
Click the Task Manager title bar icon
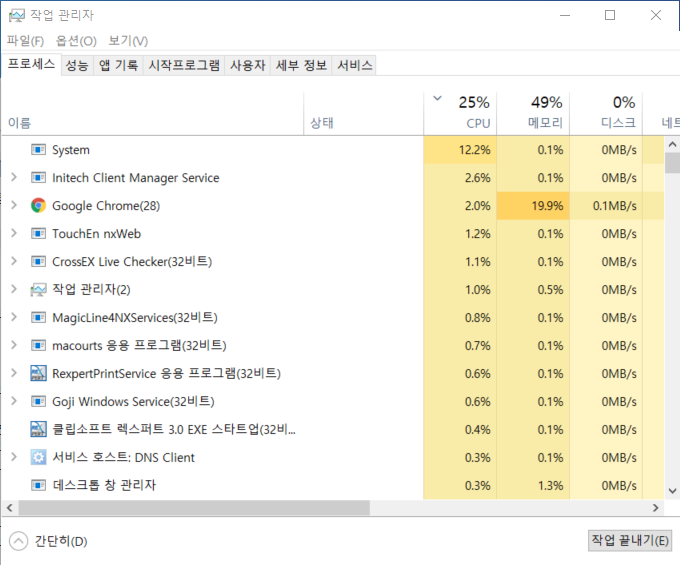click(x=16, y=16)
